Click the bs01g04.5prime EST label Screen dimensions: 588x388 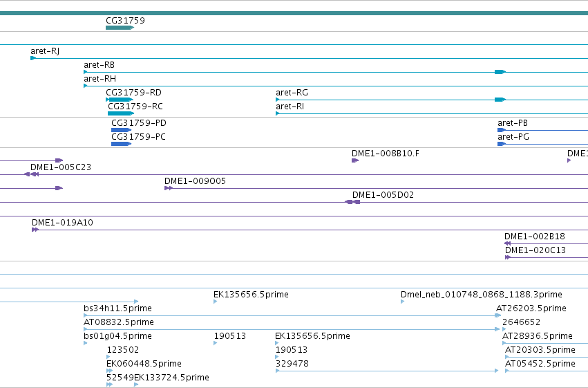[117, 337]
